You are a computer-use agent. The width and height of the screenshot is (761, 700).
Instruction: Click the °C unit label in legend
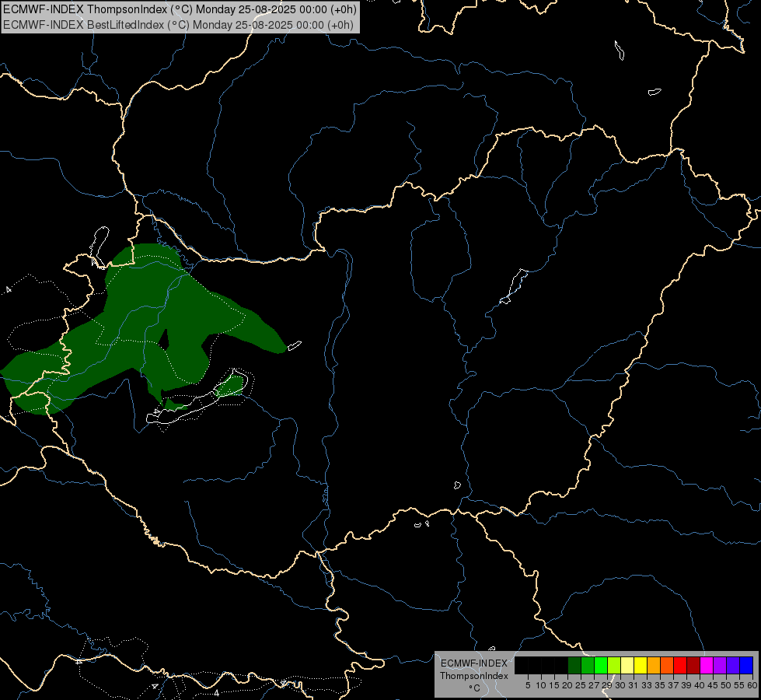(475, 688)
